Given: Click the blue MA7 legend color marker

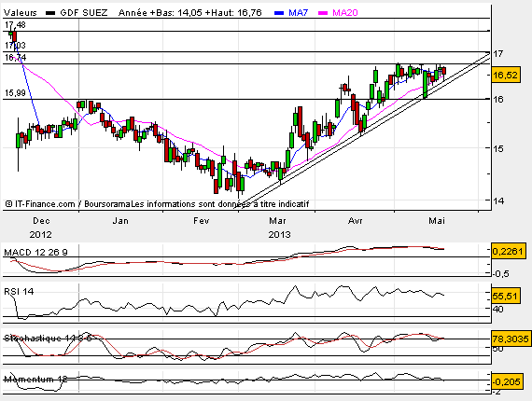Looking at the screenshot, I should click(279, 13).
